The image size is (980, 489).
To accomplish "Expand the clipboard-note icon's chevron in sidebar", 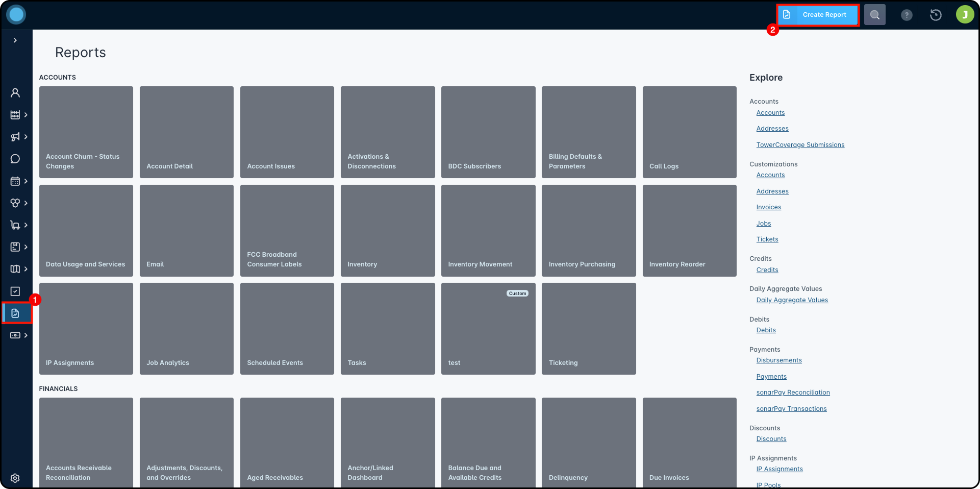I will tap(26, 247).
